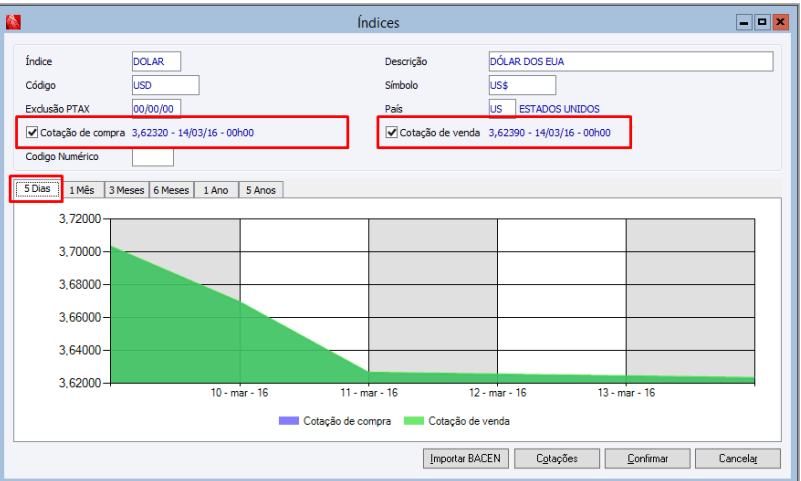Click the 12 - mar - 16 axis label
This screenshot has height=481, width=801.
(498, 393)
